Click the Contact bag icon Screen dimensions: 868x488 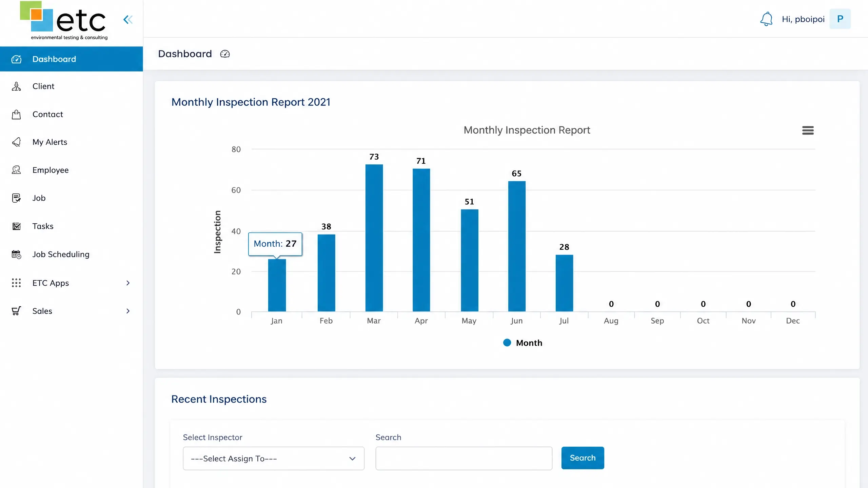[x=16, y=115]
